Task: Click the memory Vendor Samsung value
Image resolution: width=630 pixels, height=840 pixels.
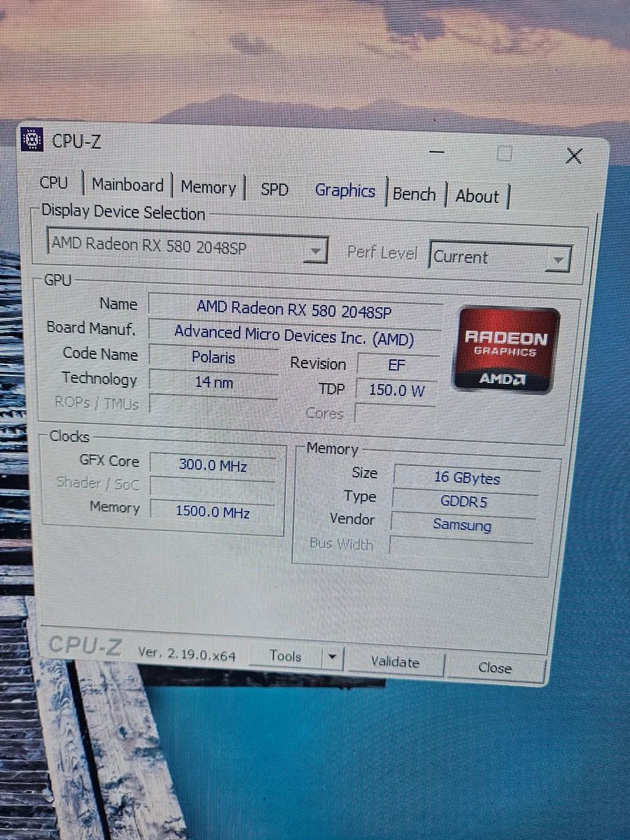Action: [x=462, y=524]
